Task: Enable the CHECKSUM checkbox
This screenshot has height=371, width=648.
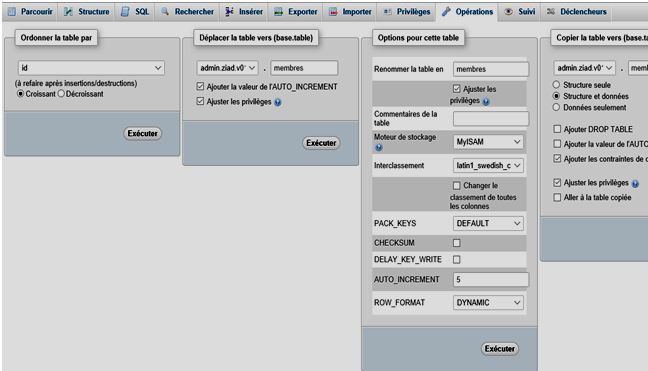Action: point(457,243)
